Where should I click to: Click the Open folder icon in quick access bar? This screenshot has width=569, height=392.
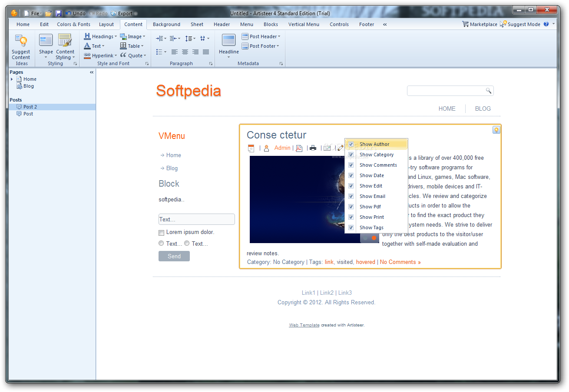coord(48,13)
